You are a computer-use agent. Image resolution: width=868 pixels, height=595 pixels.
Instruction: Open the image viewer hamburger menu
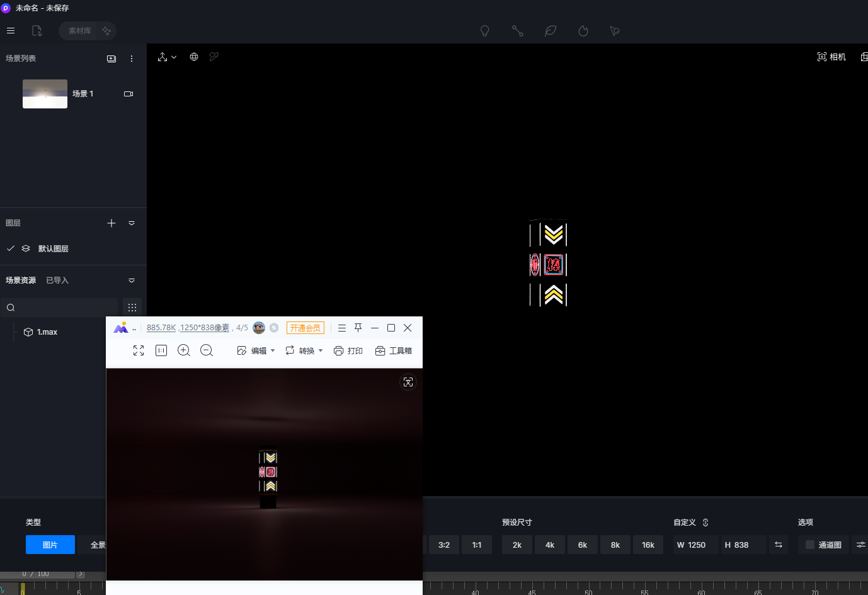point(342,328)
